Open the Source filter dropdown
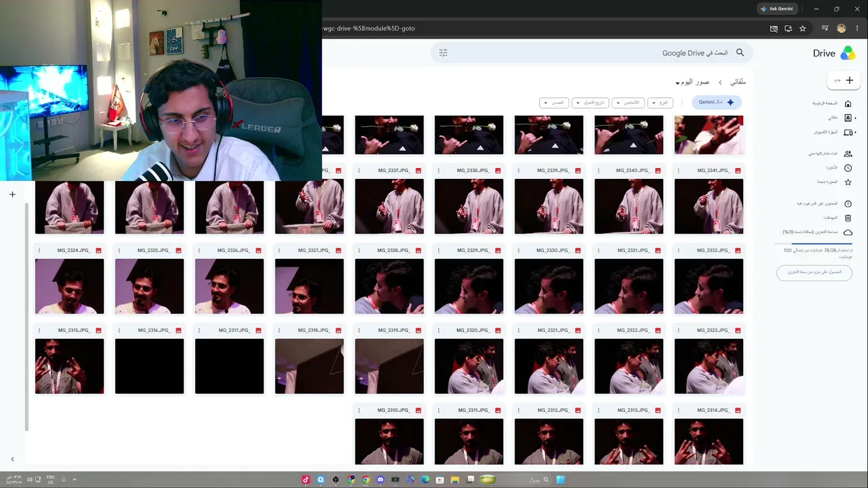 click(554, 103)
